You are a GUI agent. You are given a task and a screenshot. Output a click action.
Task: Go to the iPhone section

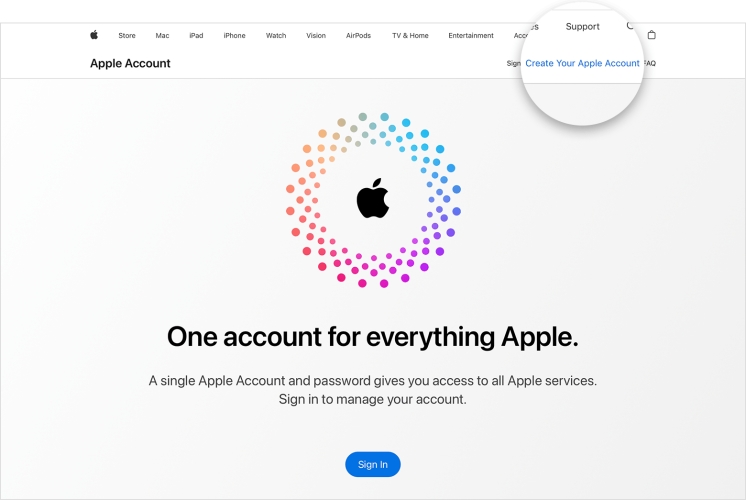[x=235, y=36]
